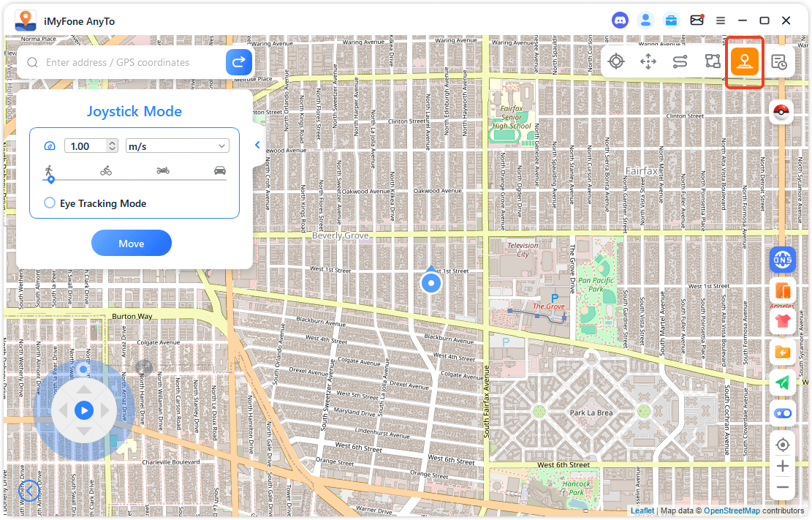Screen dimensions: 812x520
Task: Click the green paper plane icon
Action: (x=783, y=383)
